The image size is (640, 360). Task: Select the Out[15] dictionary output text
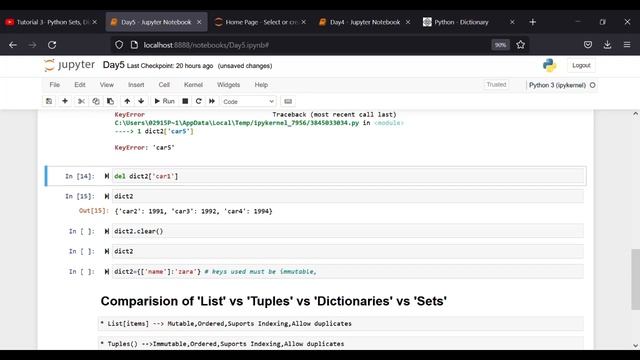click(193, 211)
